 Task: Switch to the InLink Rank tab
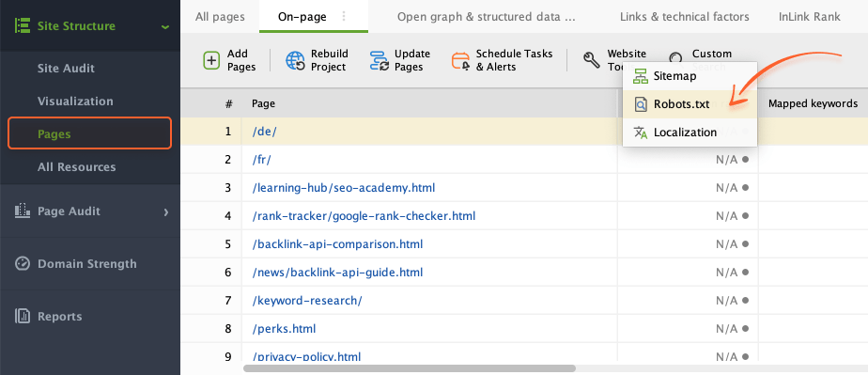[x=810, y=17]
